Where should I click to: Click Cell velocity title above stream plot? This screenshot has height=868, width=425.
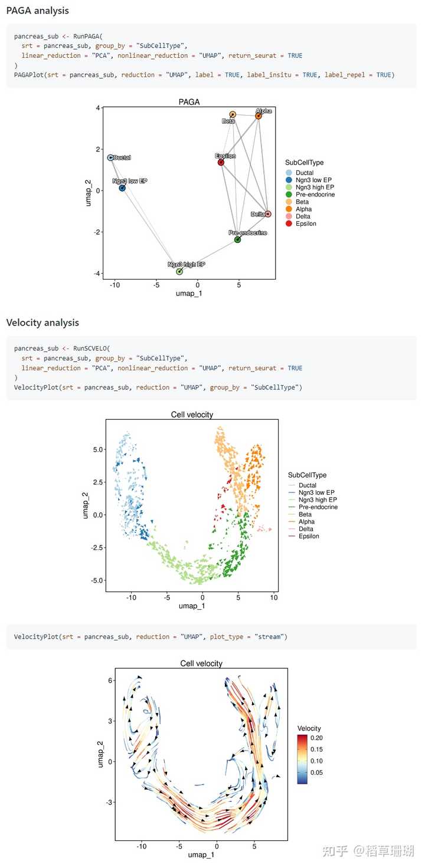(x=201, y=663)
